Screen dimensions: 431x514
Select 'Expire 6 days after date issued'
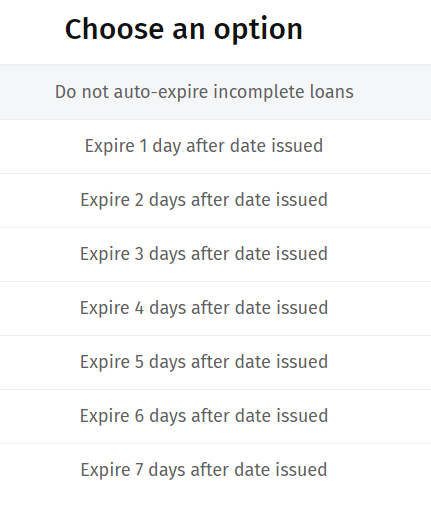215,416
